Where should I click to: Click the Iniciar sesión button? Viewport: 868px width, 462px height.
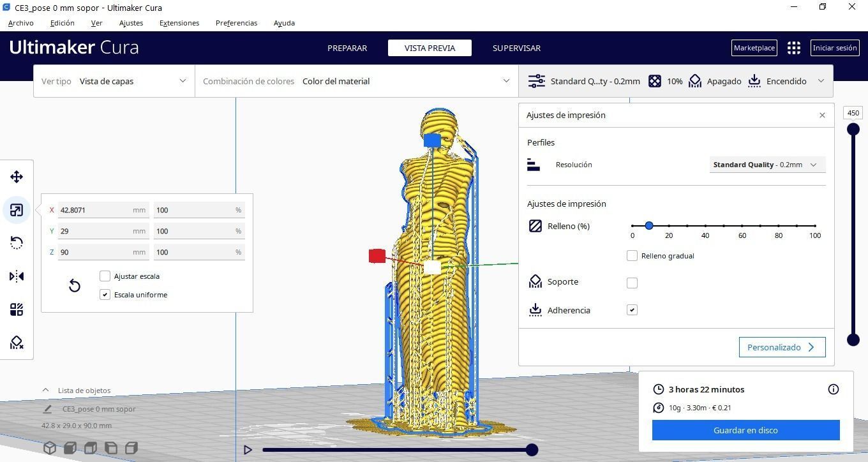[x=835, y=48]
